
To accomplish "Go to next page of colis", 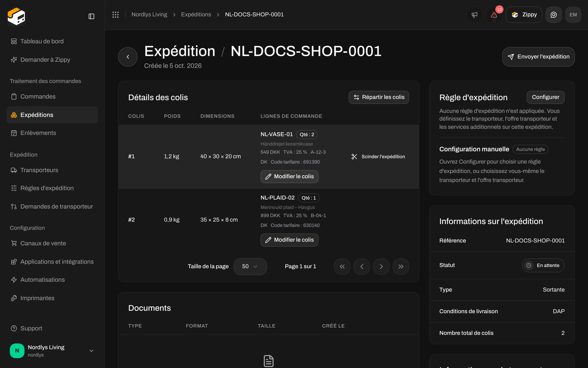I will pyautogui.click(x=381, y=267).
